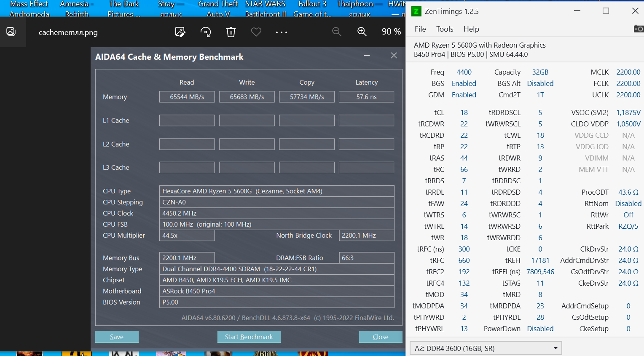Click the BIOS Version value P5.00
644x356 pixels.
point(277,302)
